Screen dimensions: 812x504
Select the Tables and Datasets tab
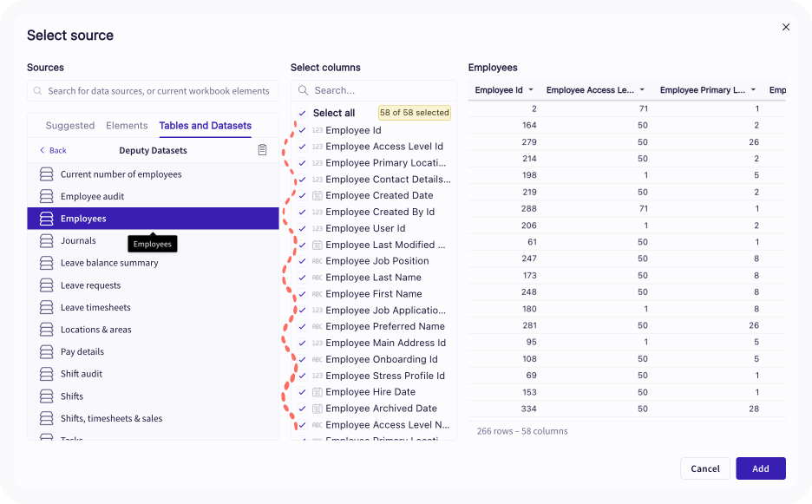[x=205, y=126]
